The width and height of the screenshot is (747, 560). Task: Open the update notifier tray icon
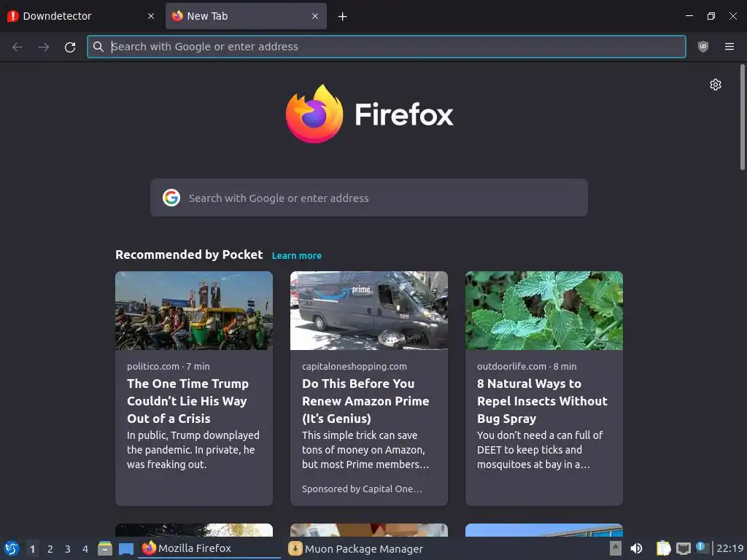pyautogui.click(x=703, y=548)
